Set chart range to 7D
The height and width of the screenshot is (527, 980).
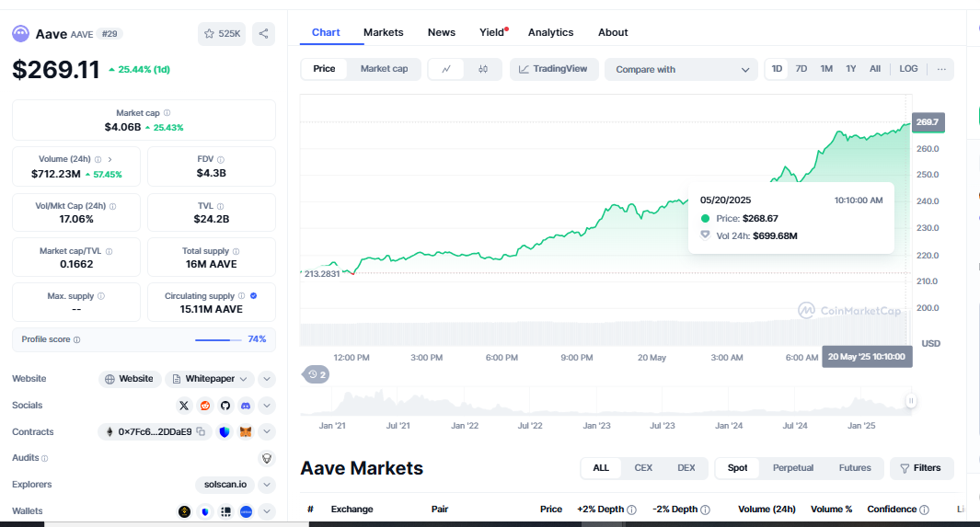(x=801, y=69)
